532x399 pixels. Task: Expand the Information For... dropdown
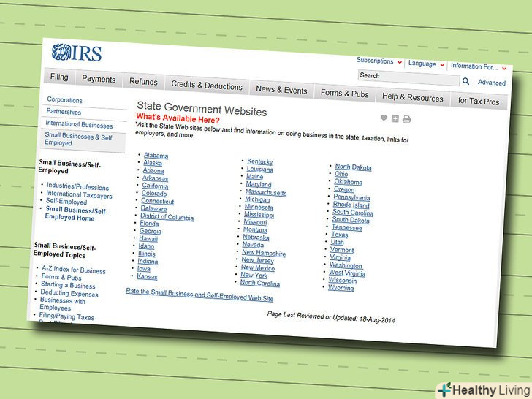point(479,66)
